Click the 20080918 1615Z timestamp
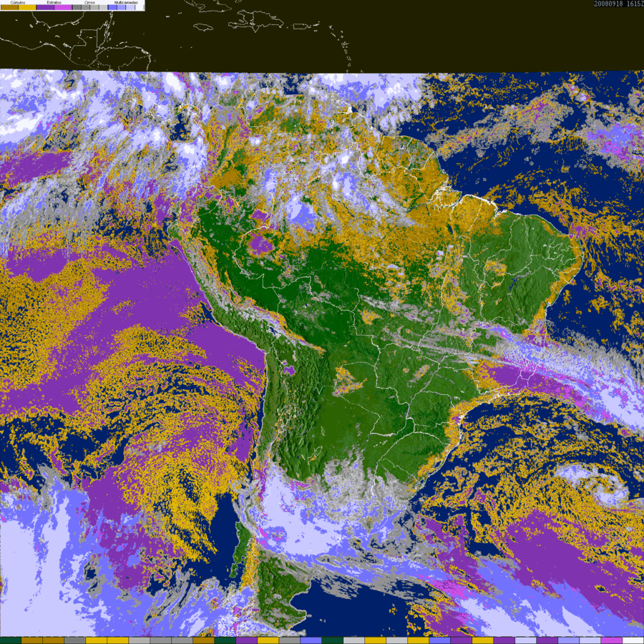This screenshot has height=644, width=644. coord(618,4)
